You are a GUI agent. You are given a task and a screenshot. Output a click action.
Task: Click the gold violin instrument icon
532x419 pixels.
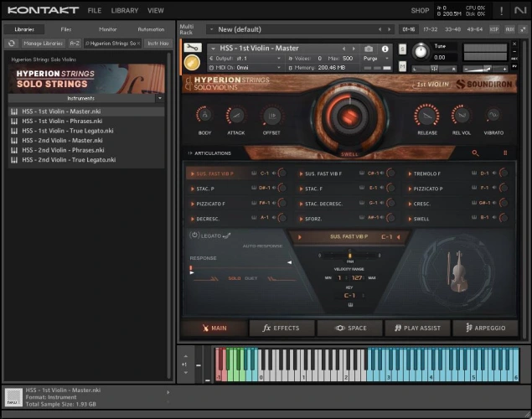coord(192,62)
